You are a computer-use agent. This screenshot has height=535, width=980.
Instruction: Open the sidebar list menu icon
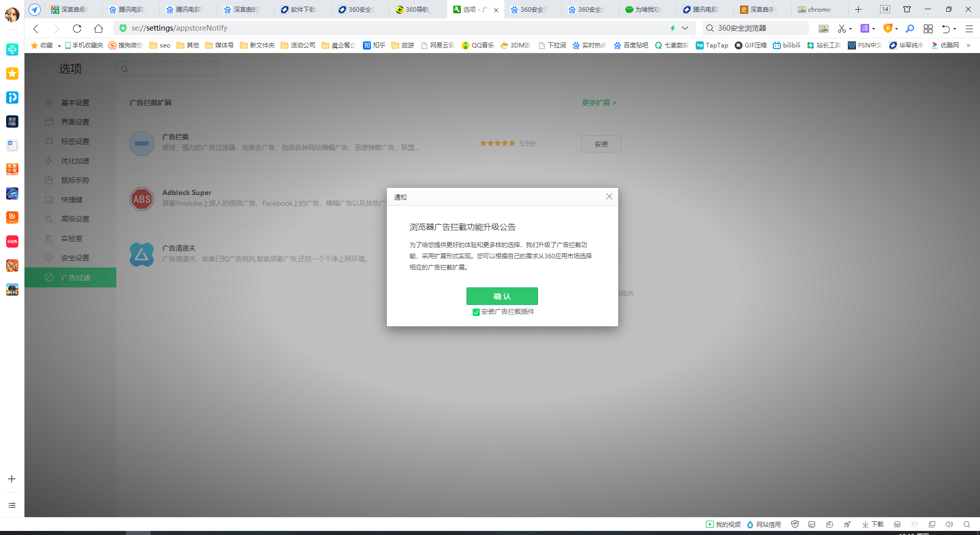pos(12,505)
